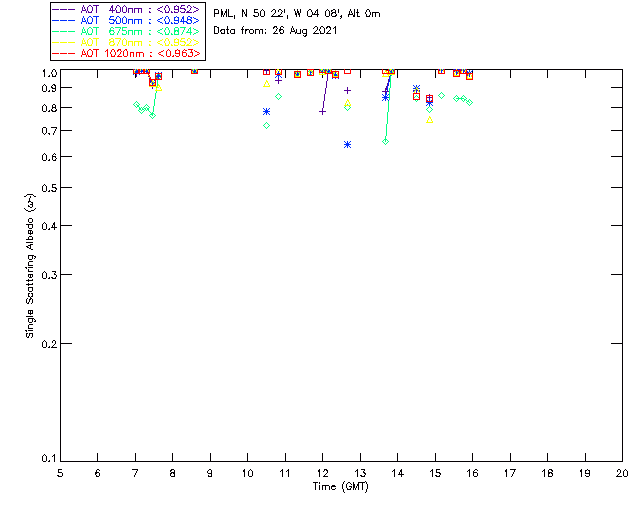Select the 'Data from: 26 Aug 2021' line
The height and width of the screenshot is (512, 640).
click(x=275, y=31)
